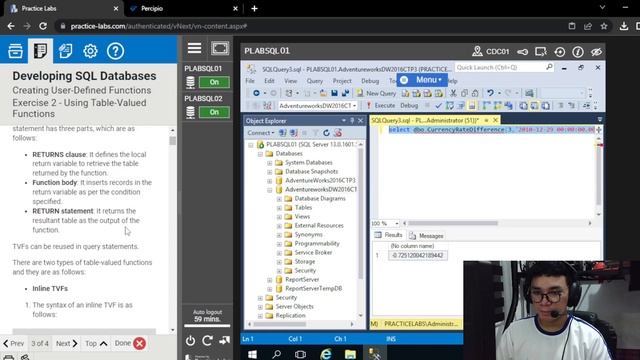Select the lab guide document icon
This screenshot has height=360, width=640.
coord(40,51)
